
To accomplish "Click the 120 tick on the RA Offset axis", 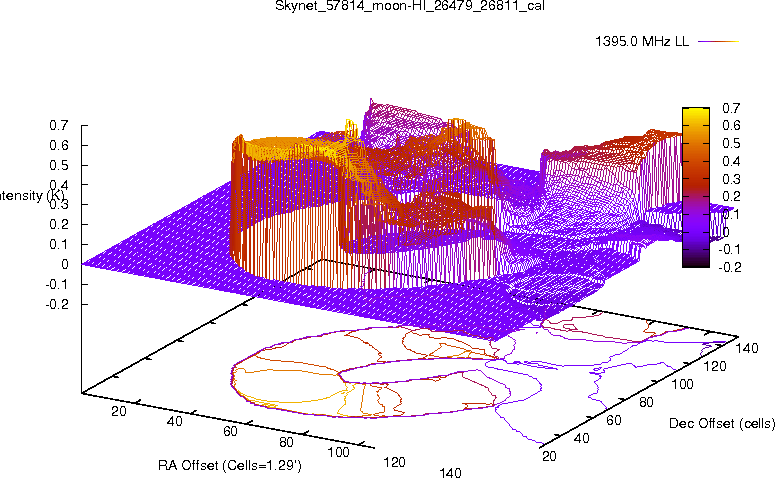I will pos(394,462).
